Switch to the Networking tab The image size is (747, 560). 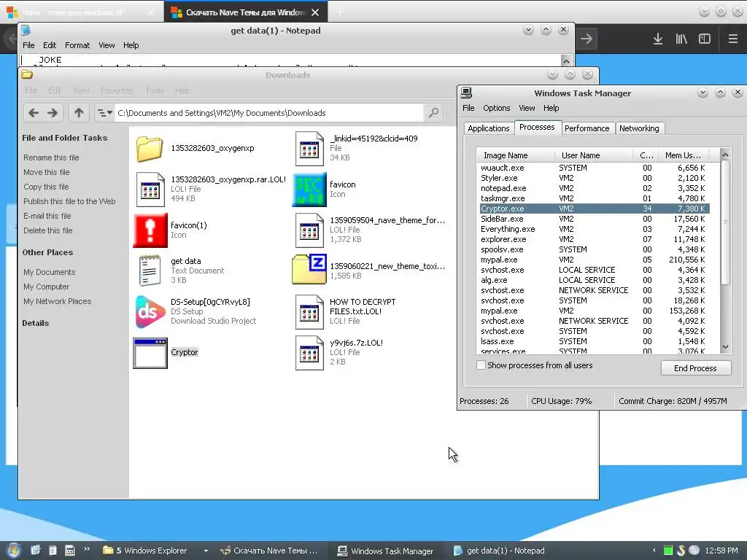[639, 128]
